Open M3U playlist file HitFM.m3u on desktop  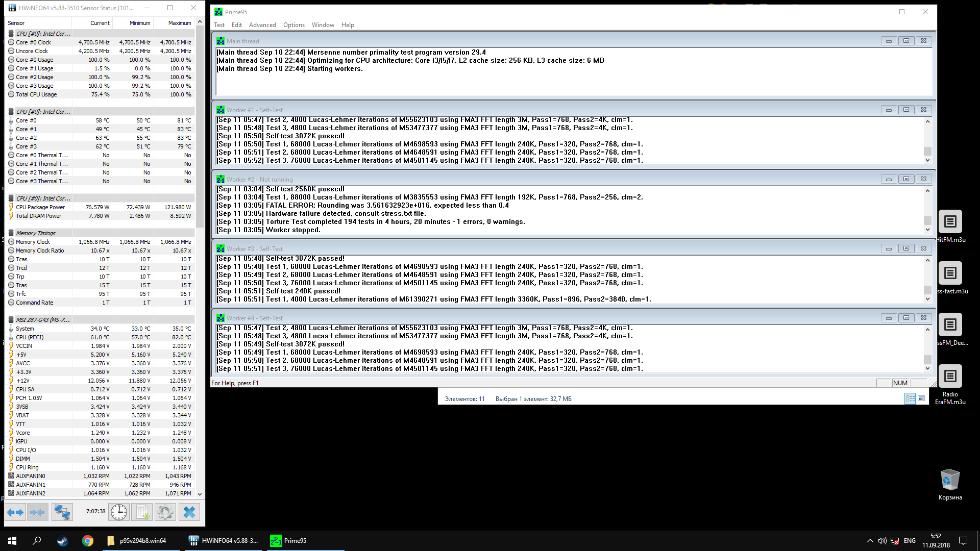pyautogui.click(x=949, y=222)
